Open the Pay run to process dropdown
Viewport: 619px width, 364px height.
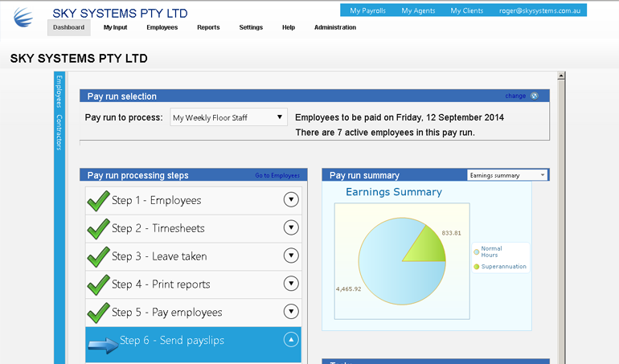tap(228, 117)
